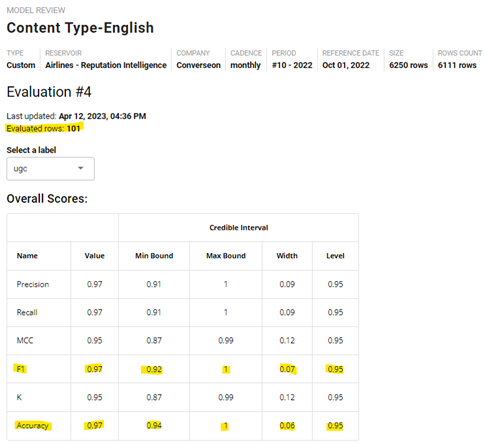Click the Value column header

[94, 256]
